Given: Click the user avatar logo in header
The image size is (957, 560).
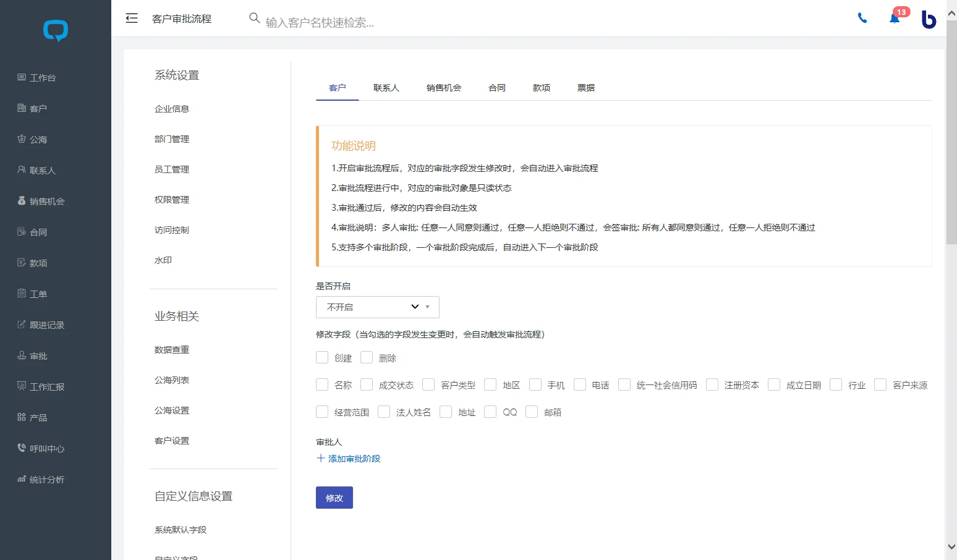Looking at the screenshot, I should coord(929,19).
